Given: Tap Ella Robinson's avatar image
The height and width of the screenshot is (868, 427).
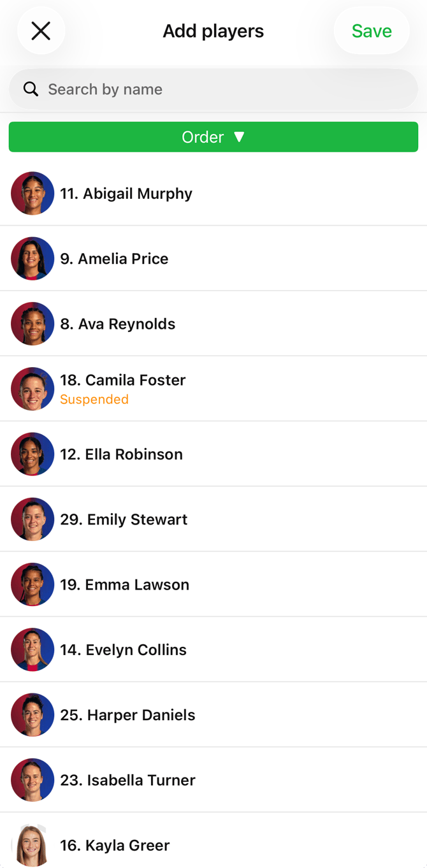Looking at the screenshot, I should [33, 454].
